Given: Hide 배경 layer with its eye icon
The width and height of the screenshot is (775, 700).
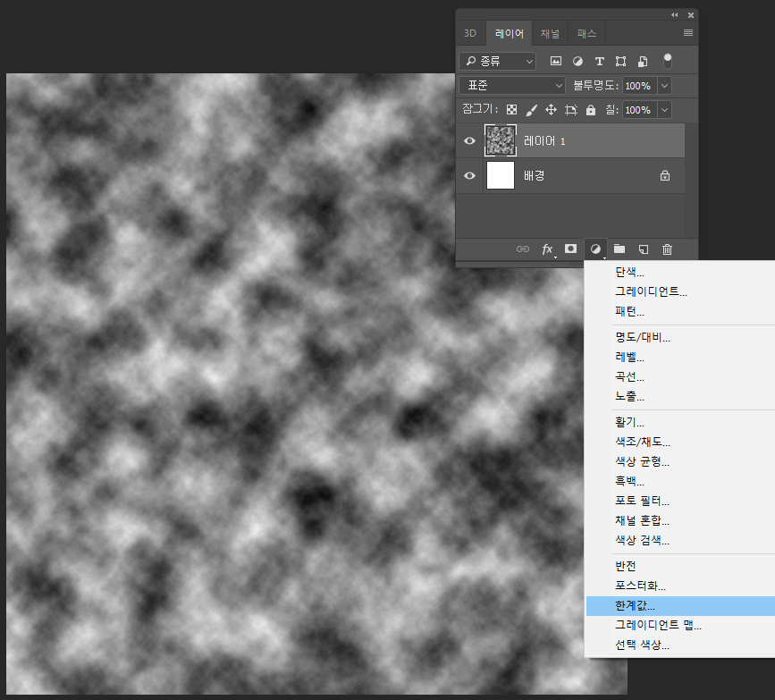Looking at the screenshot, I should (x=469, y=175).
